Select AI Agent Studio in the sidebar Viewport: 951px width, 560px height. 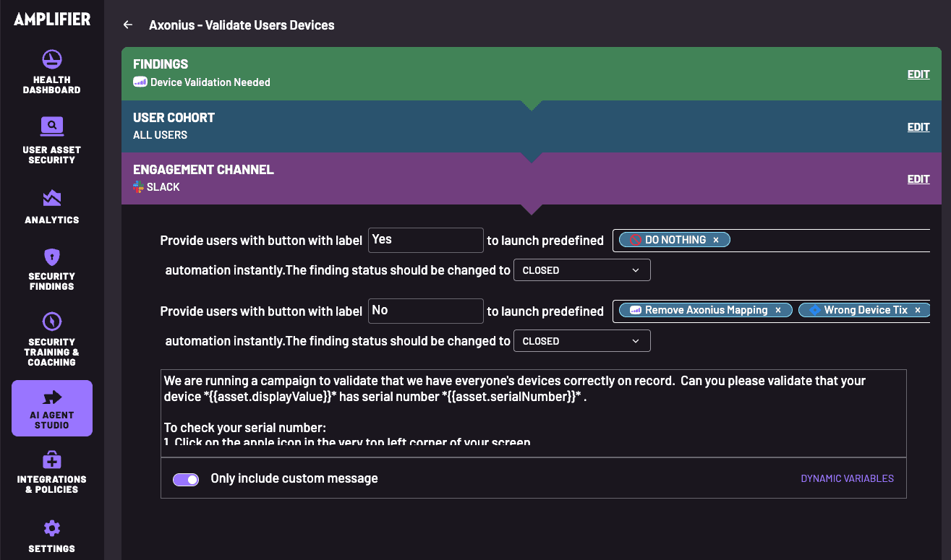tap(52, 408)
